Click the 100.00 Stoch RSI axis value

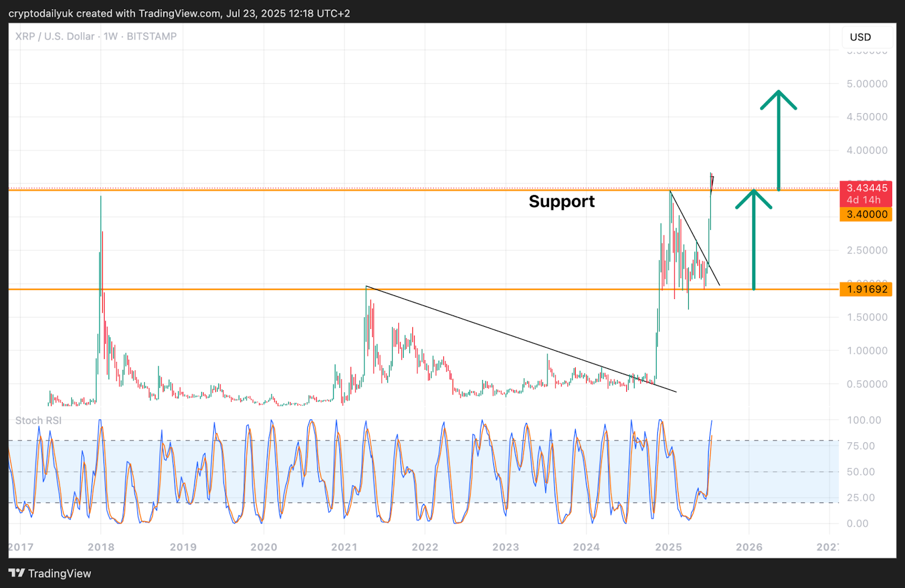[864, 420]
